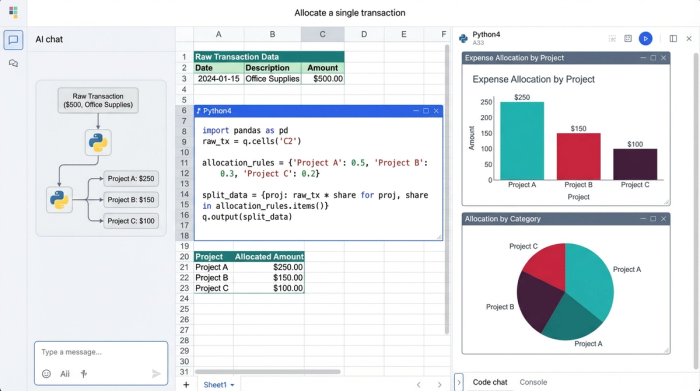Click the sheet horizontal scrollbar
The image size is (700, 391).
pyautogui.click(x=268, y=372)
